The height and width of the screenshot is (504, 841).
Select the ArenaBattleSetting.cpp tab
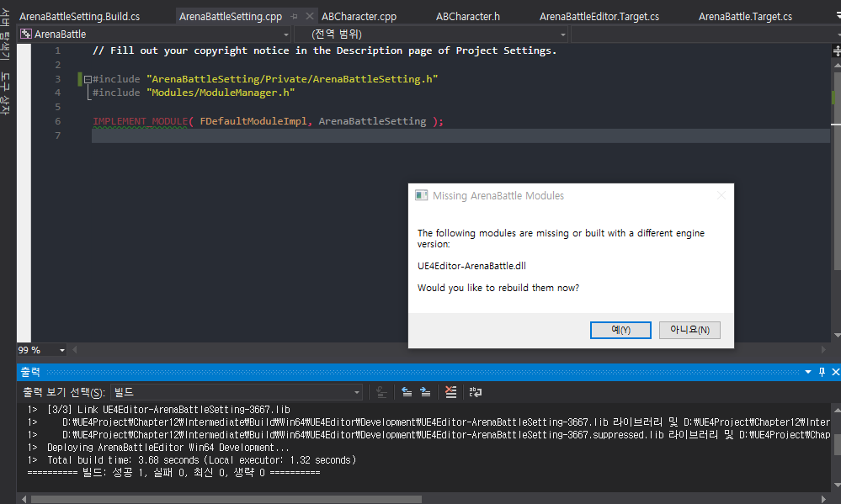pos(231,17)
